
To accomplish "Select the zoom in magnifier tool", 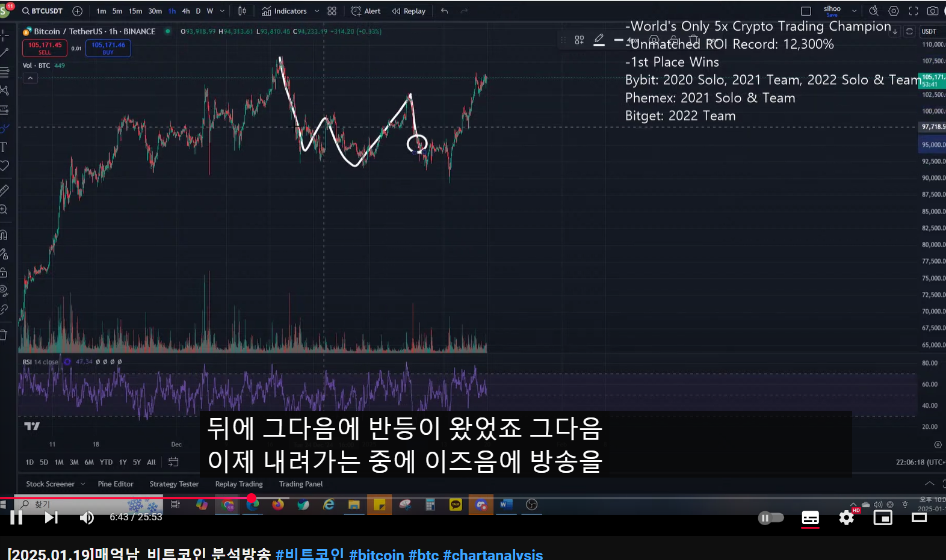I will [4, 209].
